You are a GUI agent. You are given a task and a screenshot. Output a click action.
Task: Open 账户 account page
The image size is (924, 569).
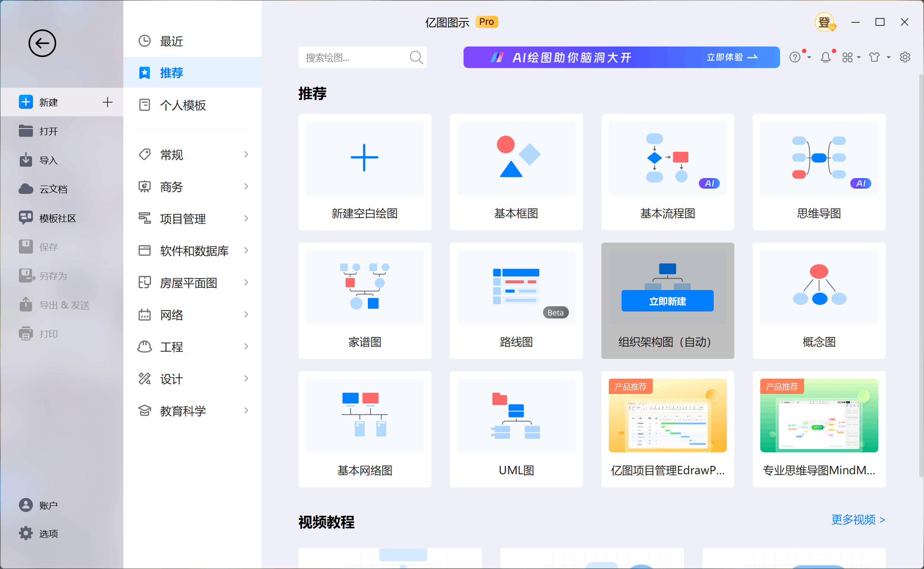(x=61, y=505)
